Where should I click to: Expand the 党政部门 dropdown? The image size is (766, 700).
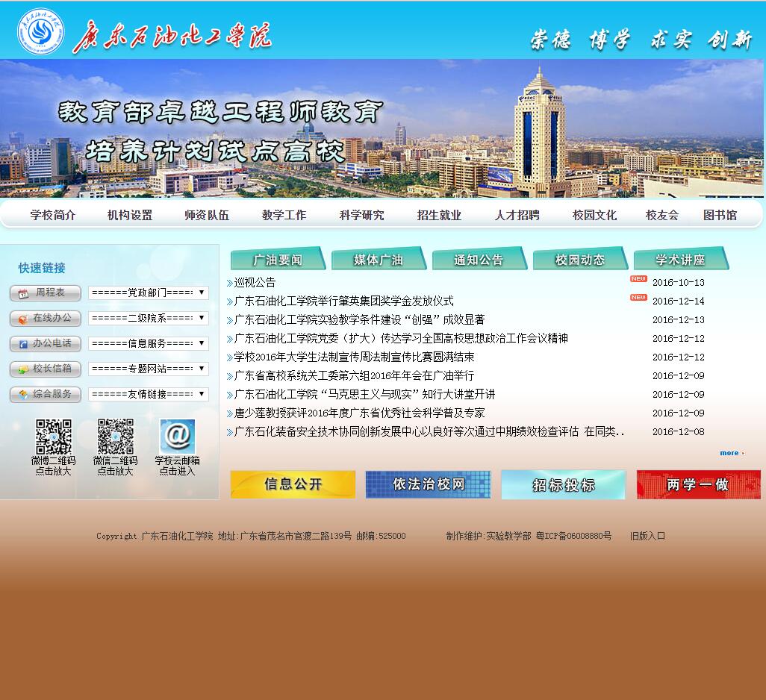point(149,293)
